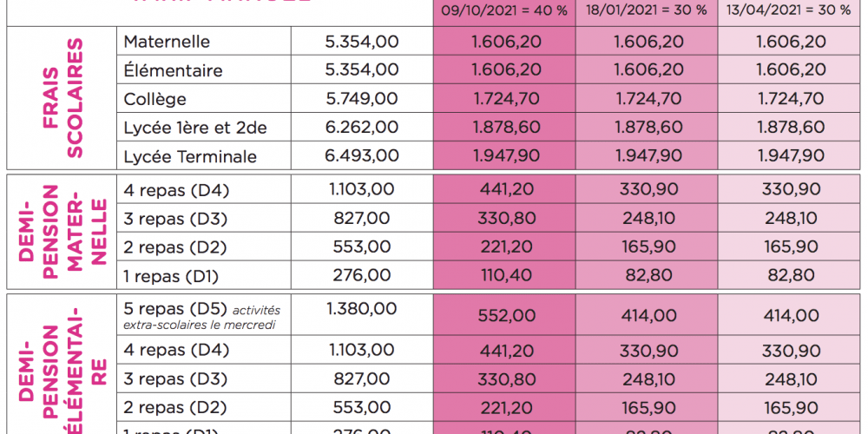Click the 1.878,60 cell in the 18/01/2021 column
The height and width of the screenshot is (434, 868).
tap(647, 128)
